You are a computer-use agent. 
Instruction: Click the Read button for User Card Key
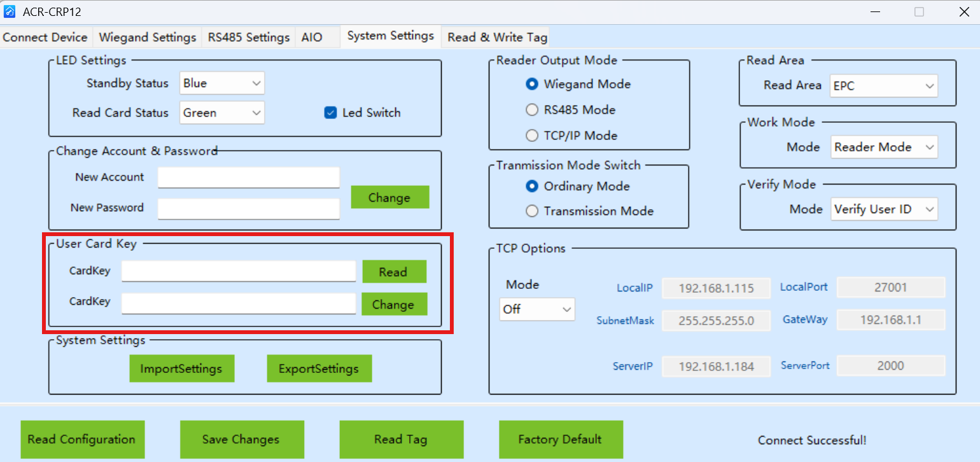pyautogui.click(x=395, y=272)
